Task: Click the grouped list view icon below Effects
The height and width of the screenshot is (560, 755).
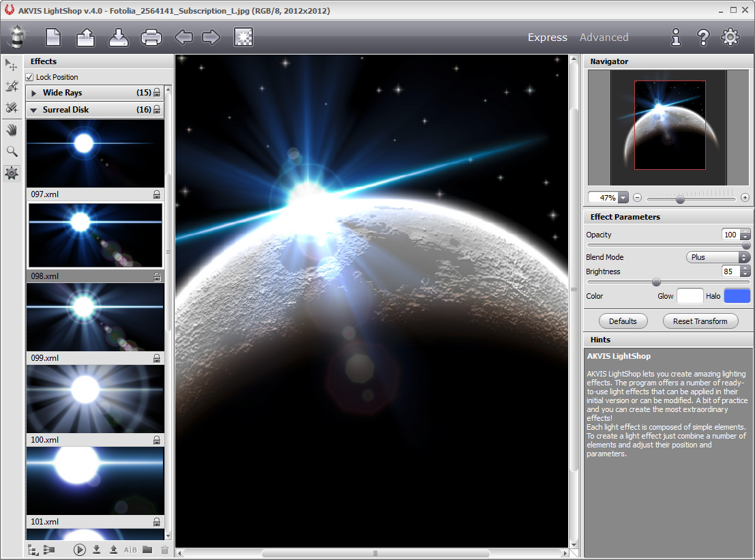Action: point(48,549)
